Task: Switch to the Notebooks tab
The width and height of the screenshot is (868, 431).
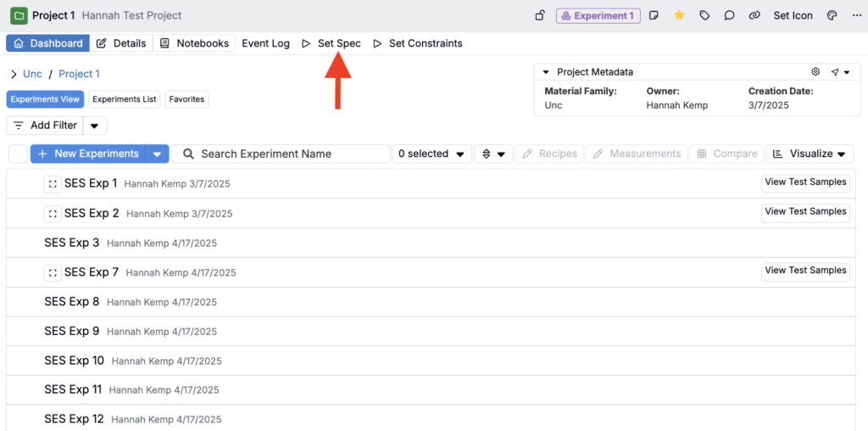Action: coord(194,43)
